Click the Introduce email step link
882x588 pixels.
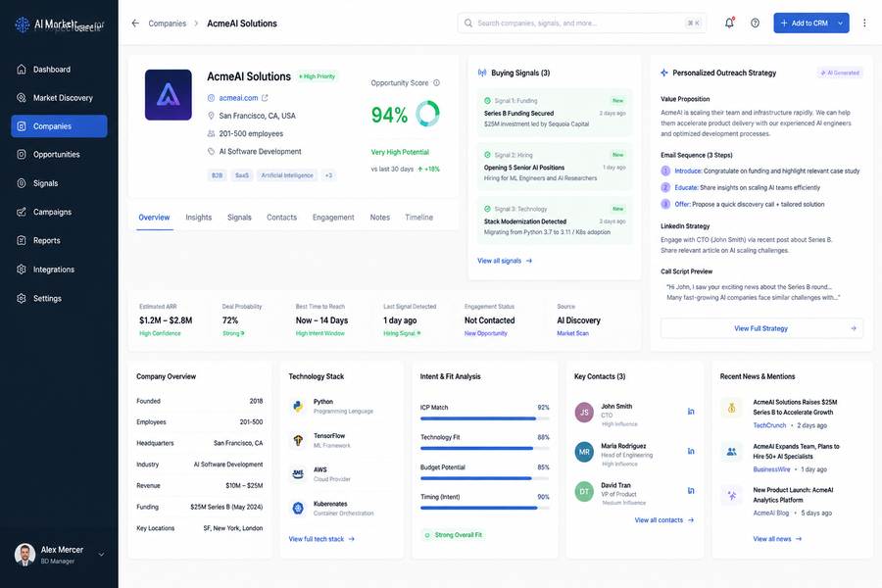[688, 171]
